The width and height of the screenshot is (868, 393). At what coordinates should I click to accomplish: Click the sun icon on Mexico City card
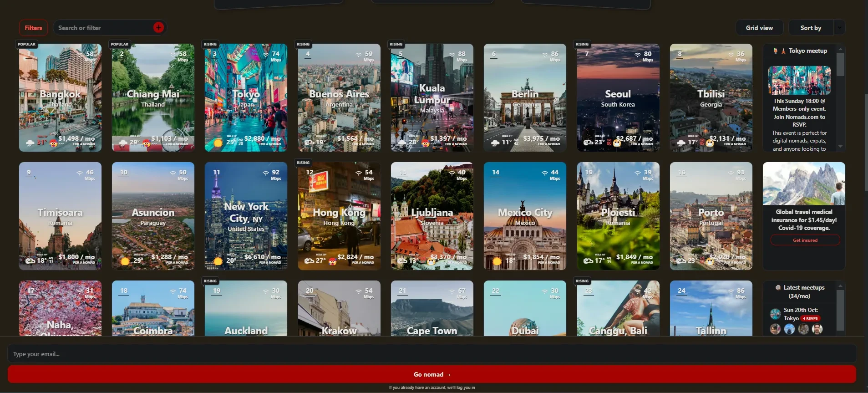pyautogui.click(x=497, y=261)
